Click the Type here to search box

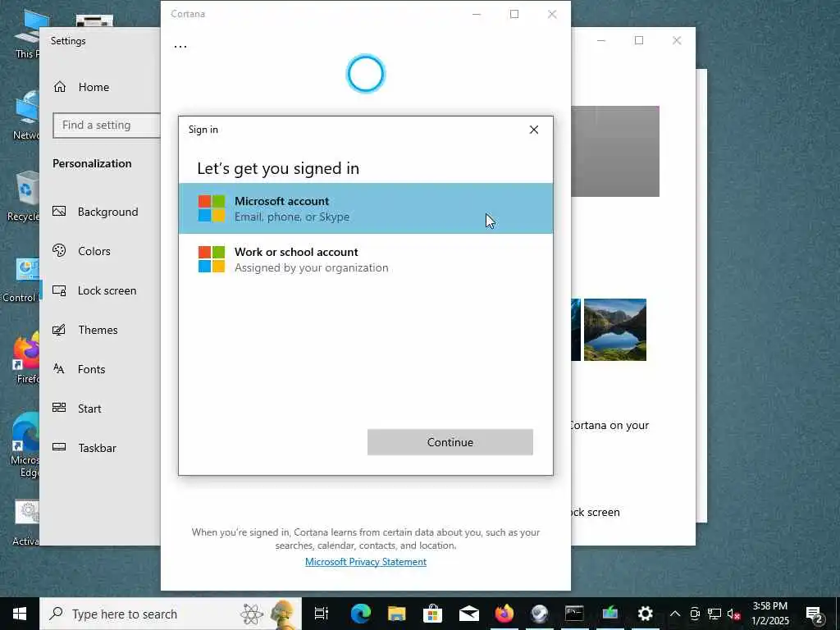point(171,614)
